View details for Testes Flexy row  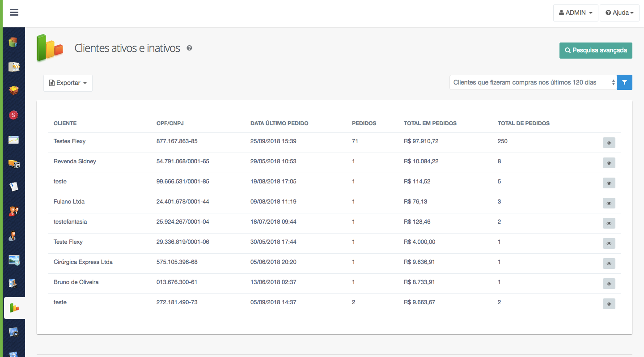(609, 143)
